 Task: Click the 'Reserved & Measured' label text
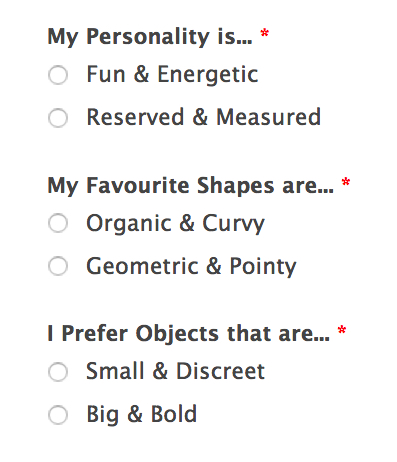(204, 117)
